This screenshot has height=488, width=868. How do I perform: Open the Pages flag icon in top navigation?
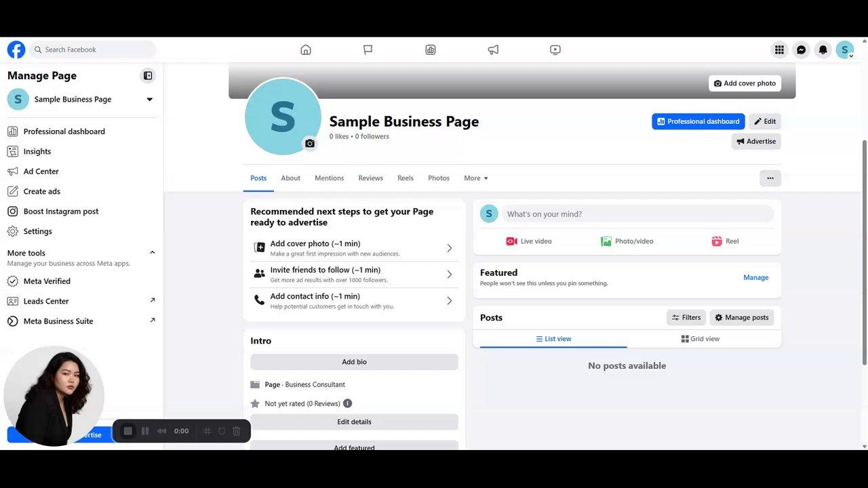pos(368,49)
